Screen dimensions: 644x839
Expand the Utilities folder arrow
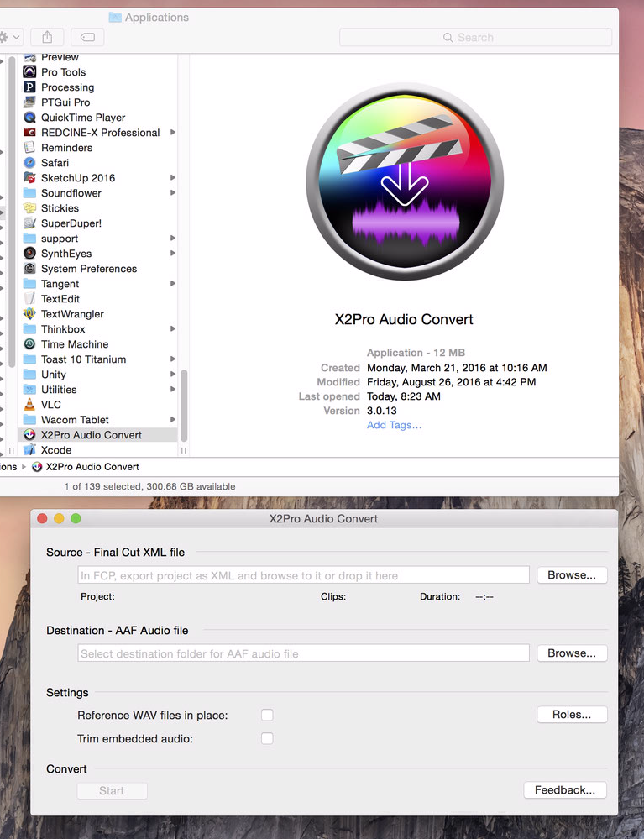(173, 390)
